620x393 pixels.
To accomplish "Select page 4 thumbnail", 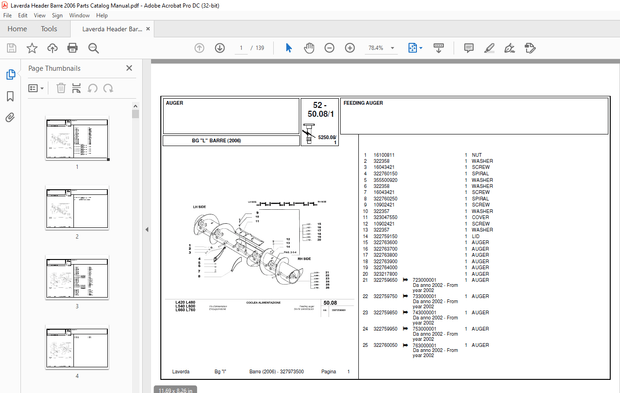I will click(x=77, y=348).
